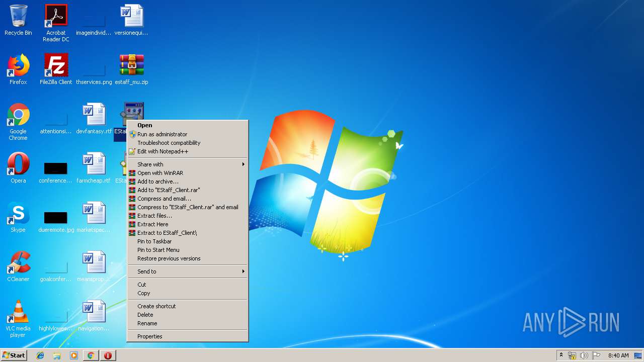Select Pin to Taskbar
644x362 pixels.
187,241
